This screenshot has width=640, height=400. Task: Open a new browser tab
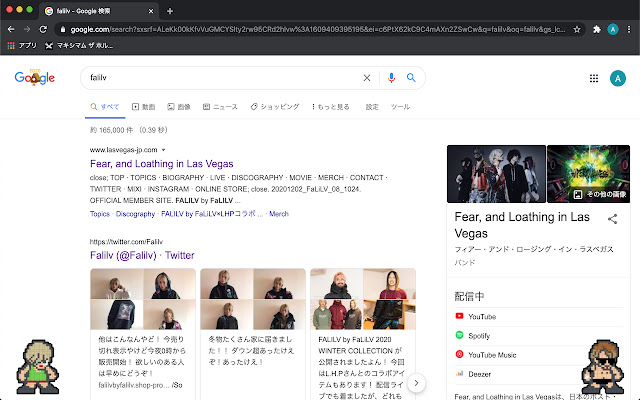coord(170,11)
